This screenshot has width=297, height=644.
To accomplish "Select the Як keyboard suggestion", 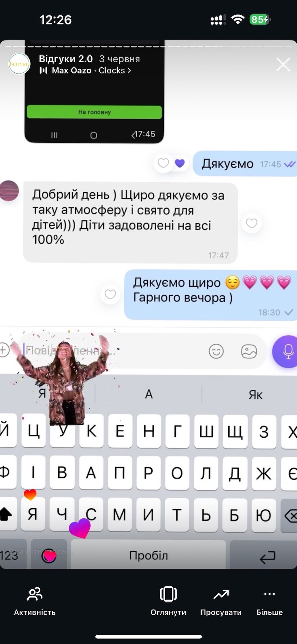I will pos(255,395).
